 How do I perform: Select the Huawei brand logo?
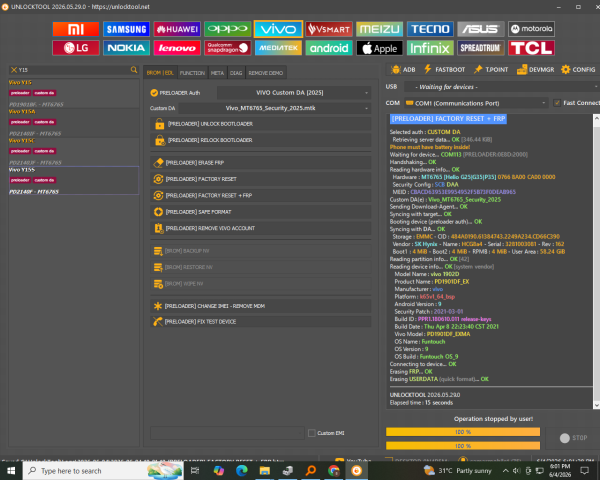(177, 29)
